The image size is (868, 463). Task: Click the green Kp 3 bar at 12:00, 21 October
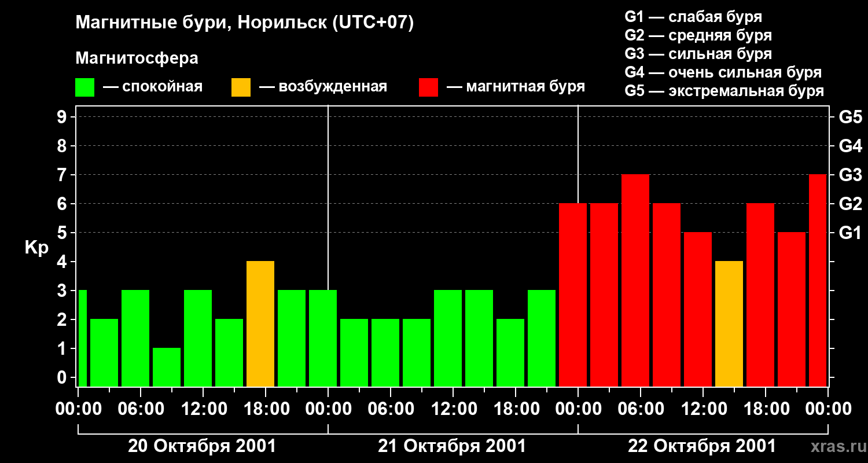click(x=448, y=338)
